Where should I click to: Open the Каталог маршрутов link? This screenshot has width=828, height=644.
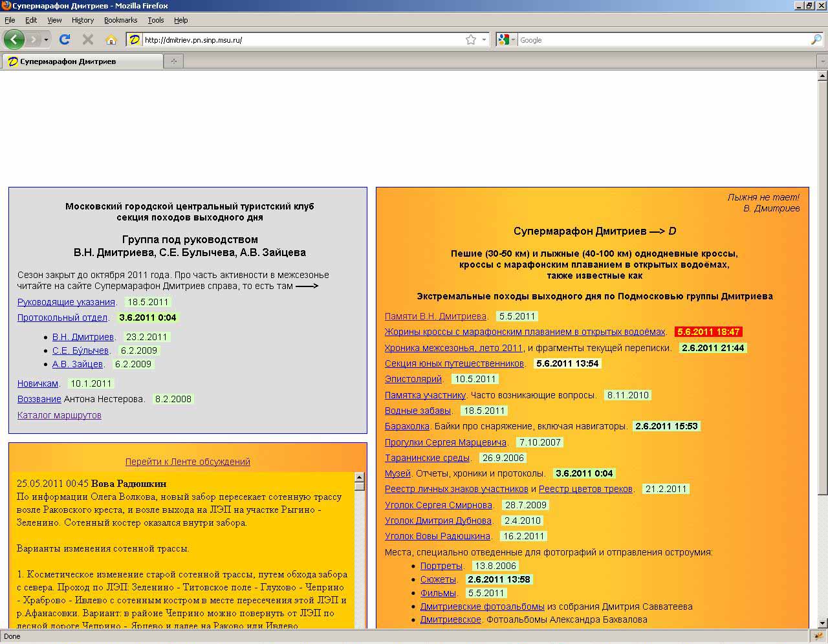[x=60, y=415]
